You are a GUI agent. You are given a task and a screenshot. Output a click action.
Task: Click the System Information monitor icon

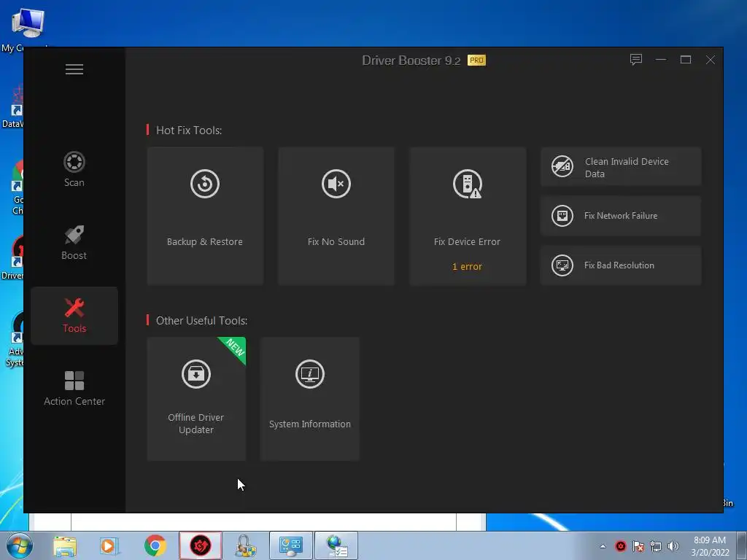[309, 374]
